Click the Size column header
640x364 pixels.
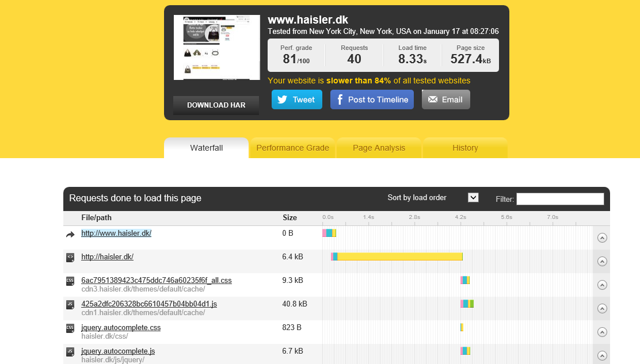pyautogui.click(x=290, y=218)
